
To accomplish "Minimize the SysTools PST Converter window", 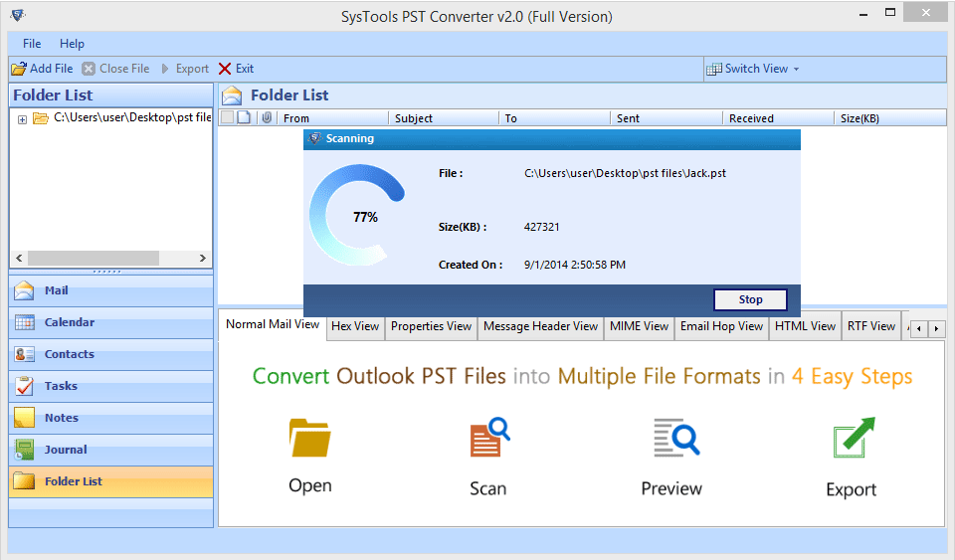I will click(863, 13).
